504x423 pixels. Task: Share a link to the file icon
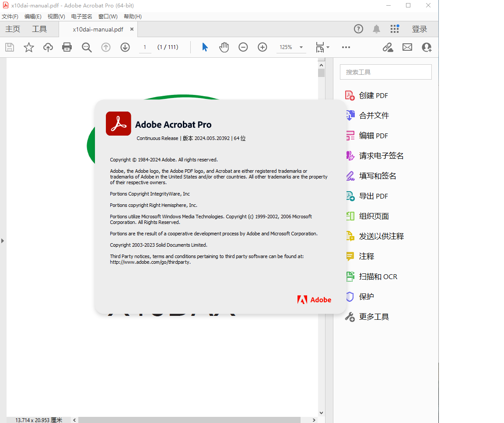point(388,47)
